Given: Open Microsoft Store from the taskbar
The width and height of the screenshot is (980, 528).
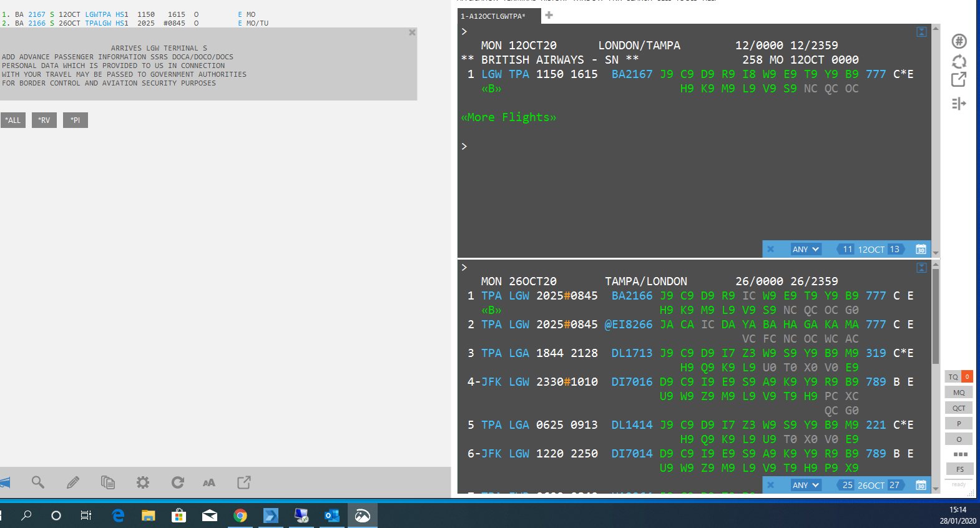Looking at the screenshot, I should [179, 516].
